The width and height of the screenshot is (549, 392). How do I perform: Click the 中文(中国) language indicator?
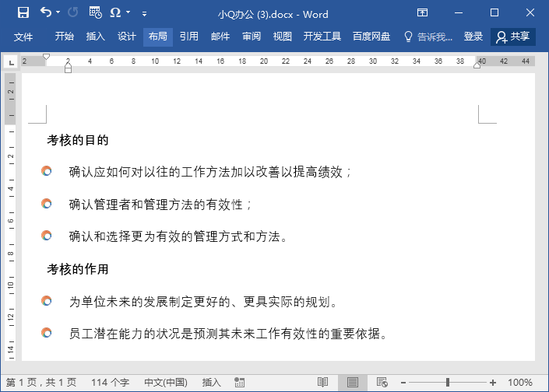[x=166, y=382]
